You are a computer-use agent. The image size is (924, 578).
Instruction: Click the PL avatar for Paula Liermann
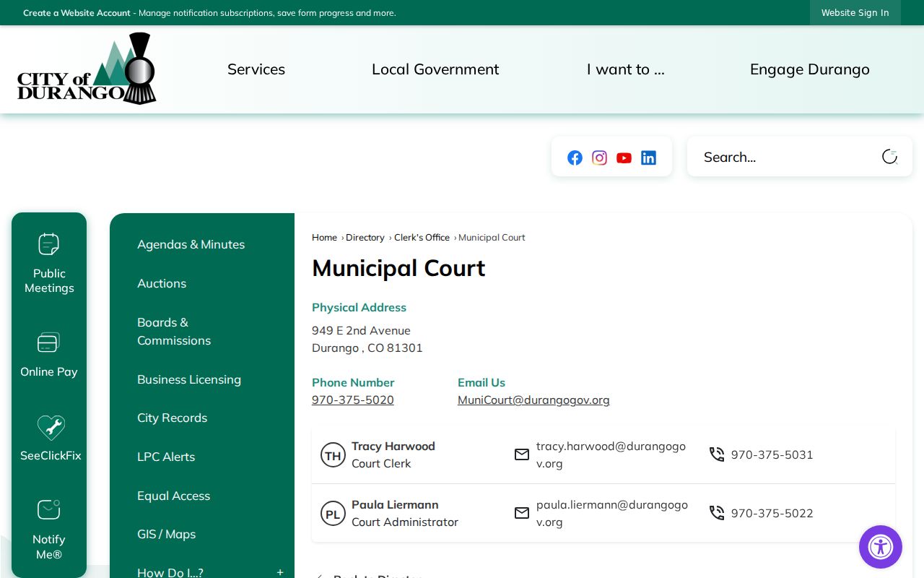pyautogui.click(x=333, y=514)
